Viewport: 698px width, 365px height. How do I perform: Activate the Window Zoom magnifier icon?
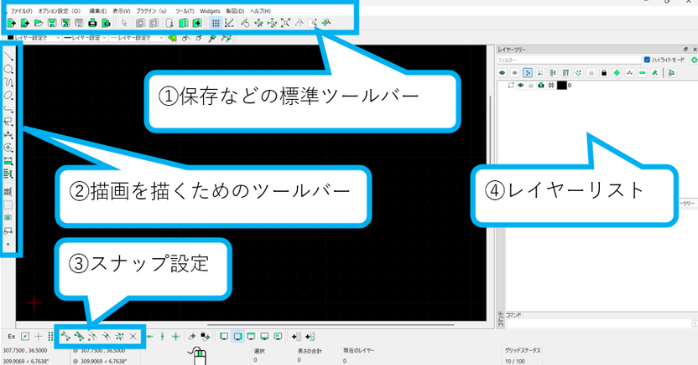(313, 23)
